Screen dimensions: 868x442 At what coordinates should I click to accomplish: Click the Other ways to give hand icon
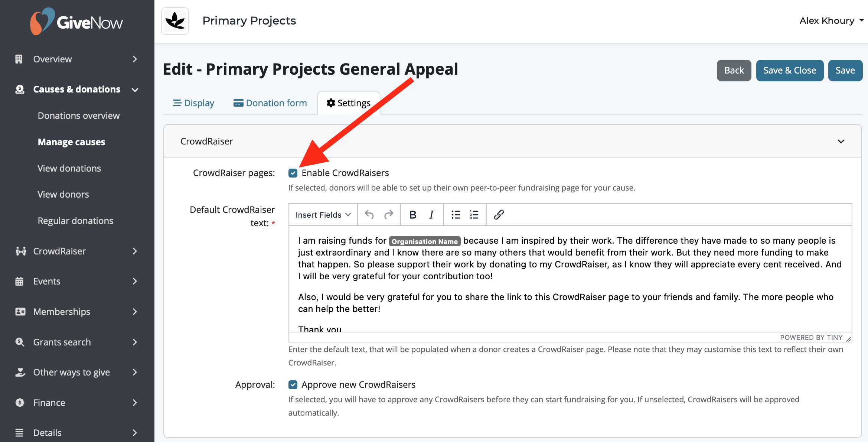coord(20,372)
